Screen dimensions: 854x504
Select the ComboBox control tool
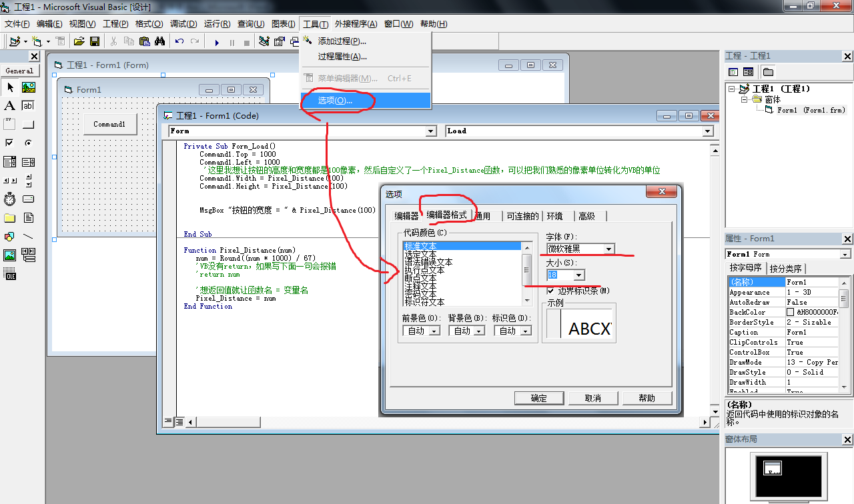(10, 162)
